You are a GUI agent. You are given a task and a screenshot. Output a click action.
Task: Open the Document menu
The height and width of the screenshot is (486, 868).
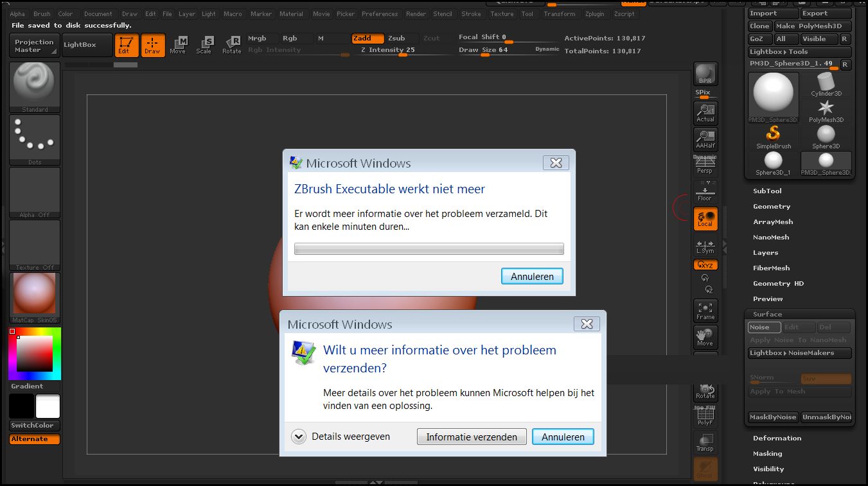[98, 14]
